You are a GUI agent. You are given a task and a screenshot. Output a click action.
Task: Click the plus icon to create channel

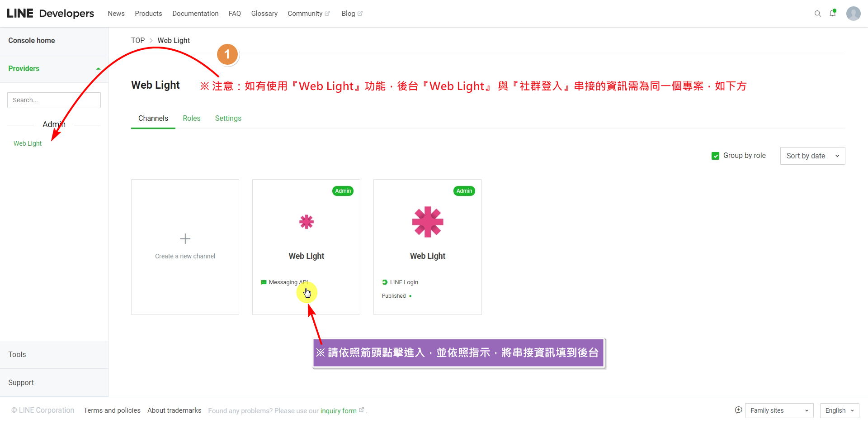click(x=185, y=238)
